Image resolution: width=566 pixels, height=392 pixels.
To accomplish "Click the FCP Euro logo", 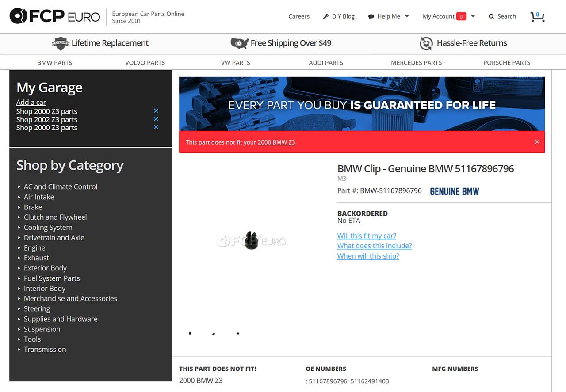I will click(x=54, y=16).
